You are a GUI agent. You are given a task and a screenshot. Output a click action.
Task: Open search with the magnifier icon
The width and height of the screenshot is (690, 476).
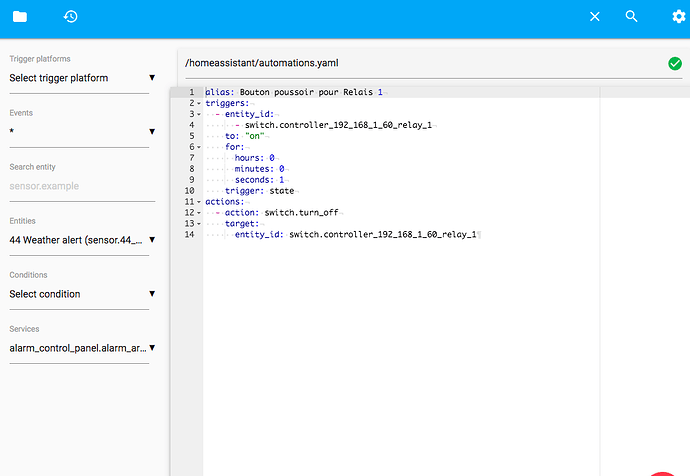click(x=631, y=16)
